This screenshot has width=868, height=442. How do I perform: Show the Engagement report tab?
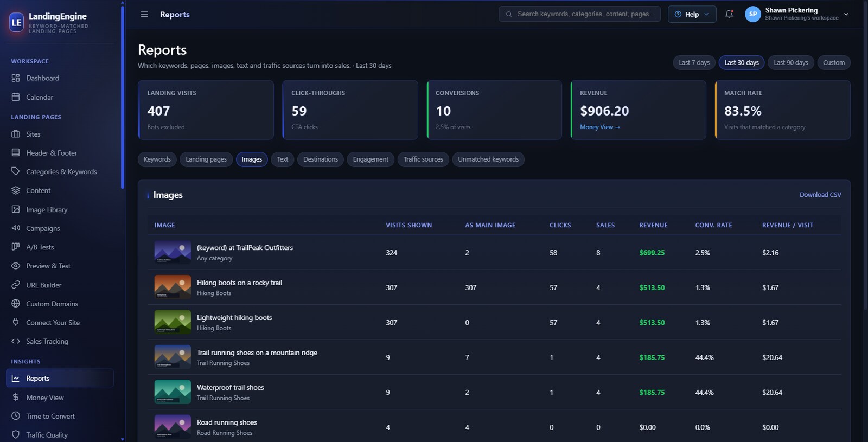point(371,159)
